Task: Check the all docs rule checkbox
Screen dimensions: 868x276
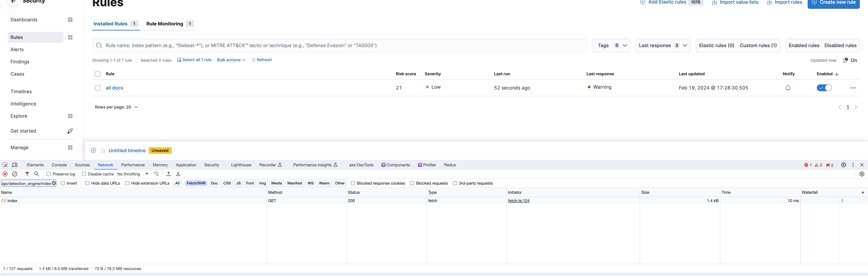Action: (x=98, y=88)
